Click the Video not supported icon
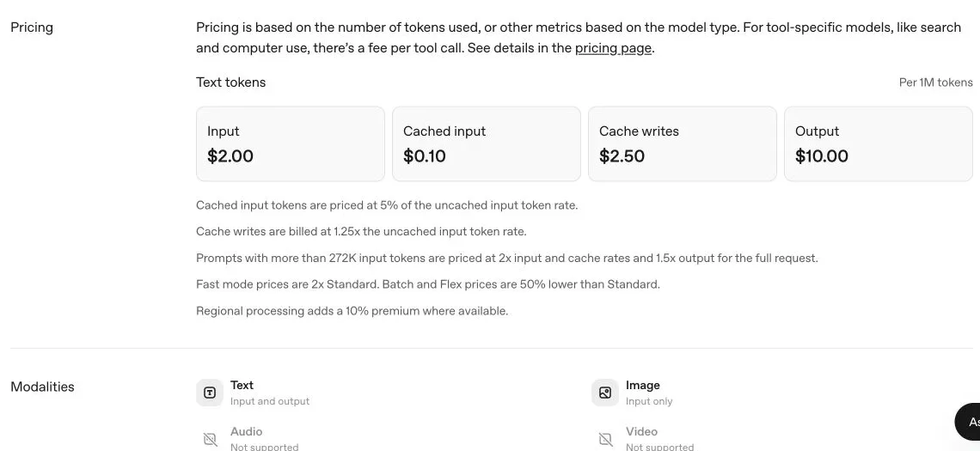Image resolution: width=980 pixels, height=451 pixels. tap(605, 439)
